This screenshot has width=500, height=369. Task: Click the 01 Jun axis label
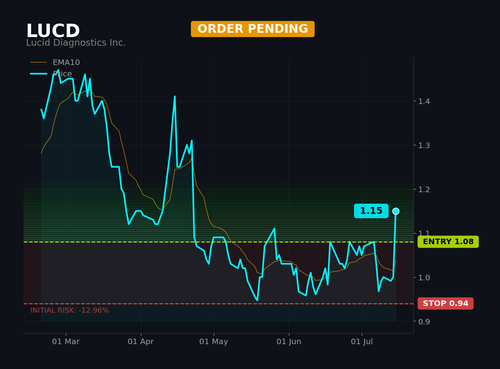[289, 342]
